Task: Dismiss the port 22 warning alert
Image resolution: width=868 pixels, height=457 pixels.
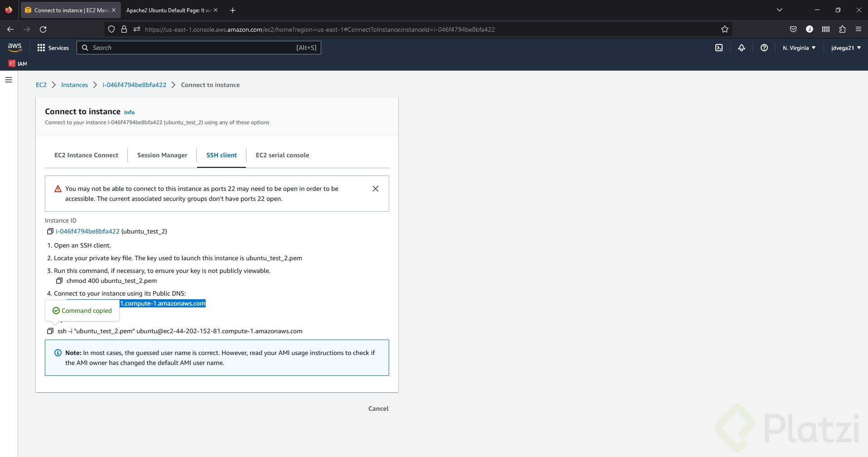Action: point(376,189)
